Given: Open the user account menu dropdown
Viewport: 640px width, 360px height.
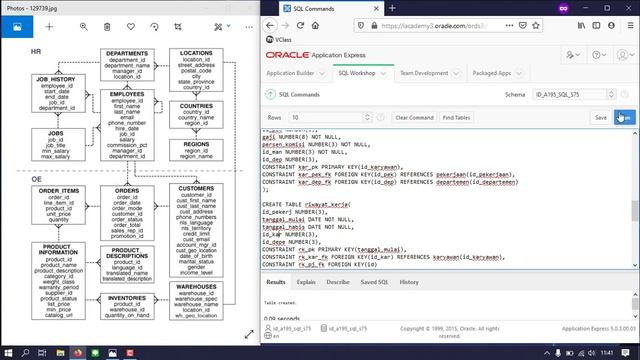Looking at the screenshot, I should click(625, 55).
